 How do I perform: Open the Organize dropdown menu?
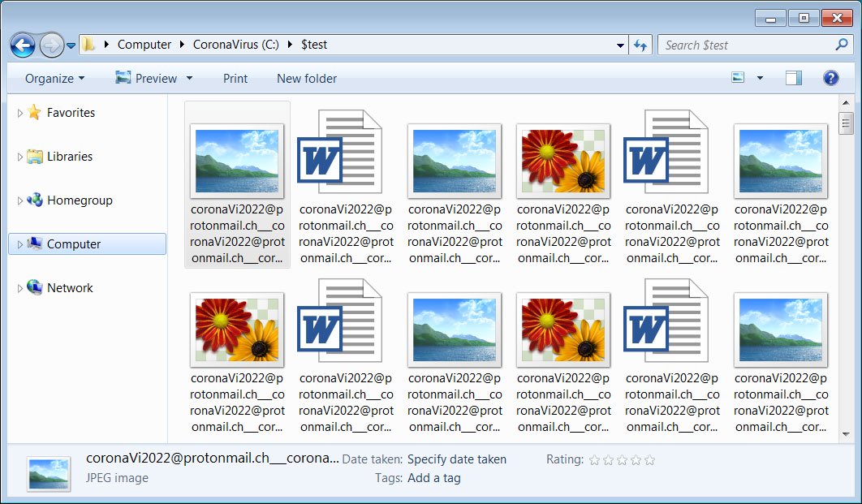click(x=54, y=79)
